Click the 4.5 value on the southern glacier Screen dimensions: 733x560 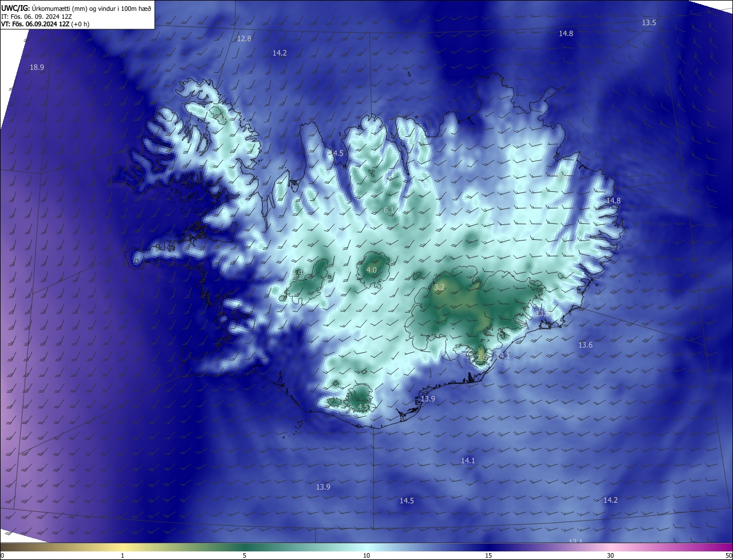tap(363, 407)
